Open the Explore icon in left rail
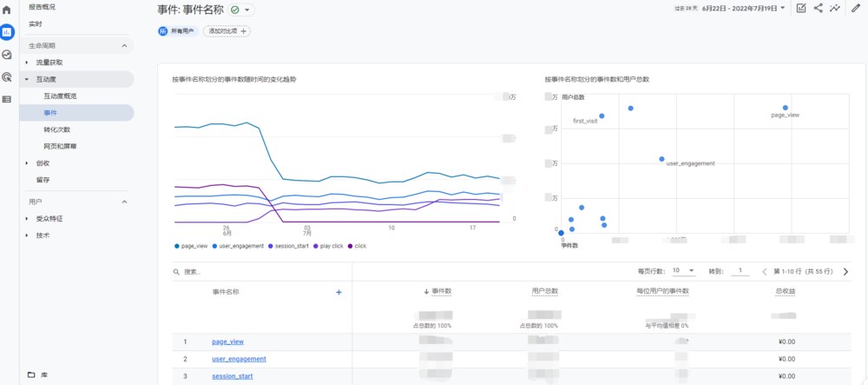Viewport: 868px width, 385px height. pyautogui.click(x=7, y=55)
